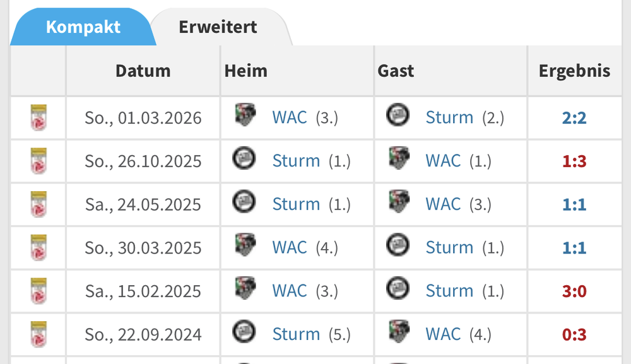This screenshot has height=364, width=631.
Task: Open the 2:2 result from 01.03.2026
Action: point(574,118)
